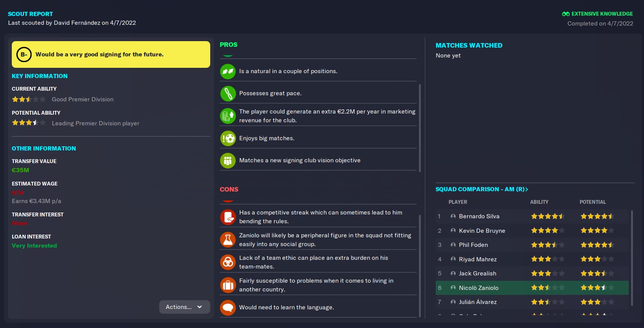Click Bernardo Silva's ability stars

tap(548, 216)
